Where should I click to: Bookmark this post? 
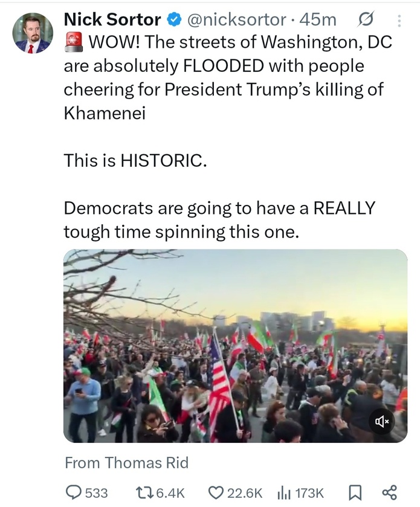(356, 492)
